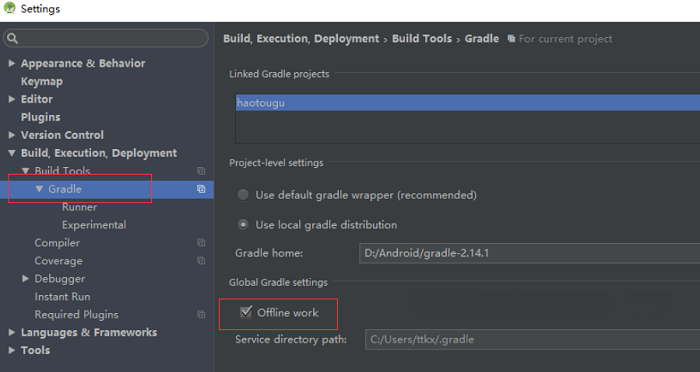The height and width of the screenshot is (372, 700).
Task: Open the Gradle Runner settings
Action: [x=79, y=207]
